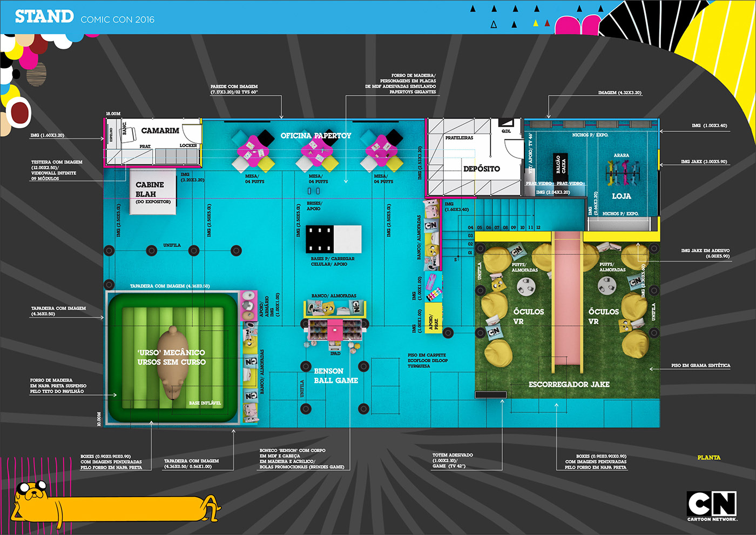Click the TAPADEIRA COM IMAGEM (4.36X0.50) label above the inflatable
This screenshot has width=756, height=535.
pyautogui.click(x=170, y=286)
